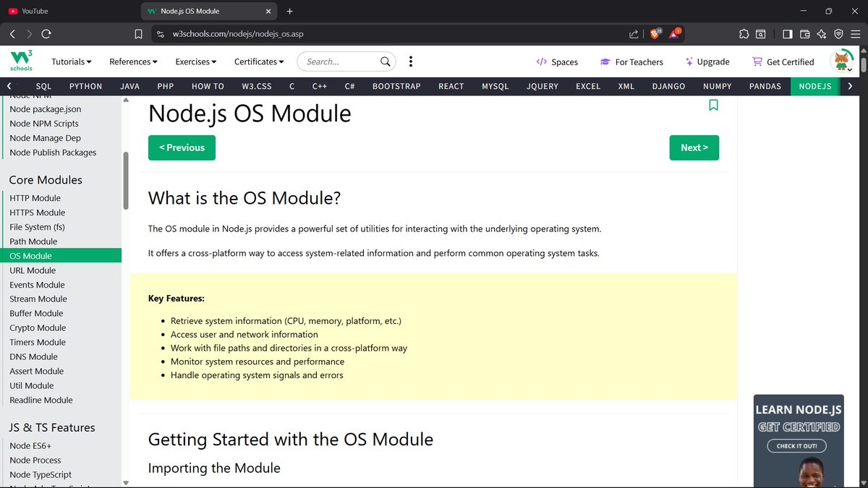Open the Node TypeScript sidebar item

tap(41, 475)
